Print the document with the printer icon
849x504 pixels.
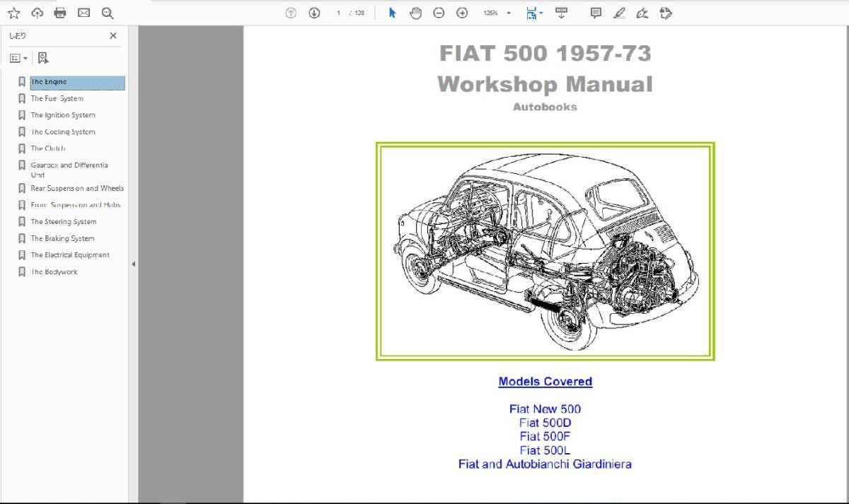click(60, 13)
